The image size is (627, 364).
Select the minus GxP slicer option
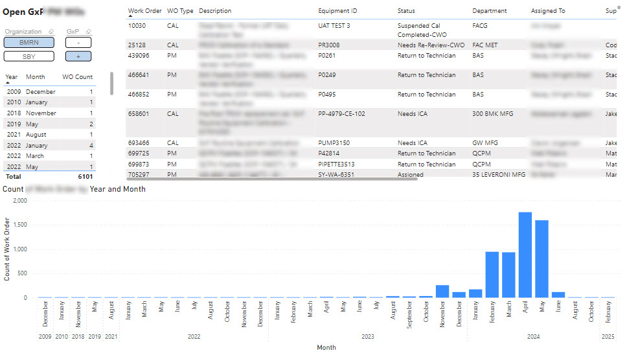coord(78,42)
